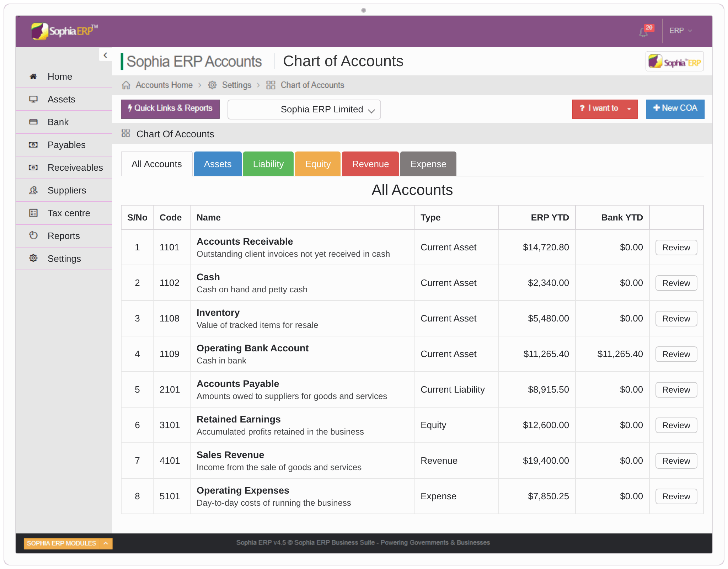
Task: Open Tax centre in the sidebar menu
Action: [64, 213]
